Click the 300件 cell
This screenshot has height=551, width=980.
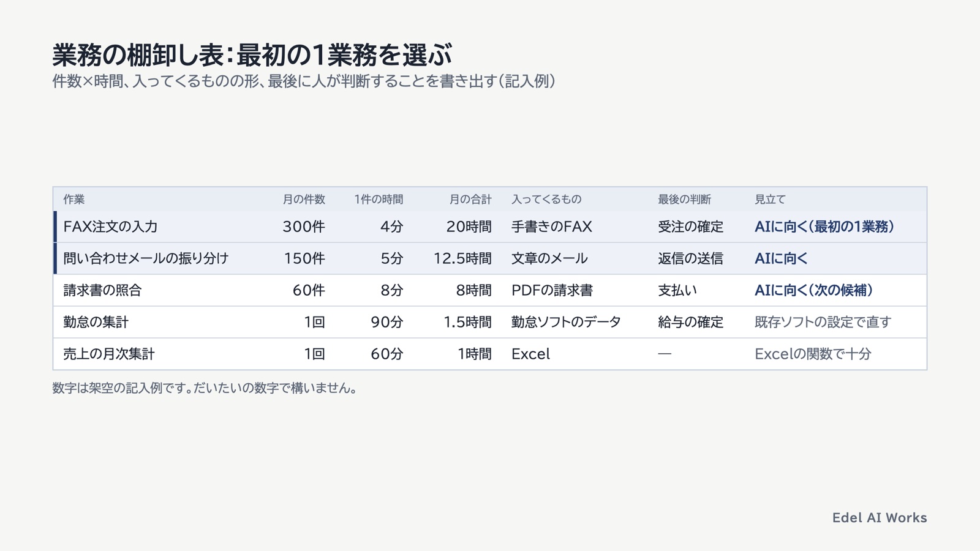[304, 227]
